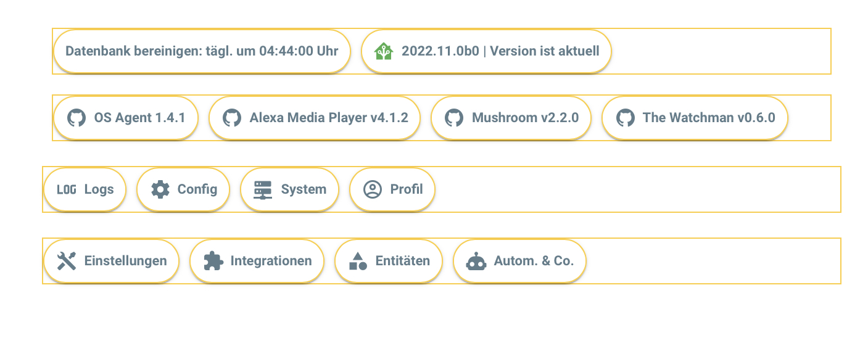Open the Datenbank bereinigen chip
Image resolution: width=868 pixels, height=343 pixels.
202,51
